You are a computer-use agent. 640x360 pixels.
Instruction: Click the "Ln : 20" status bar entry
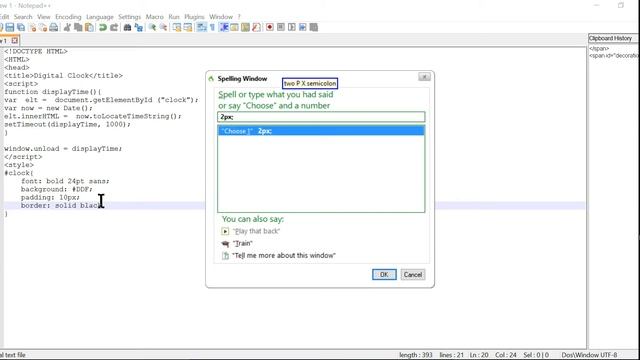[479, 355]
